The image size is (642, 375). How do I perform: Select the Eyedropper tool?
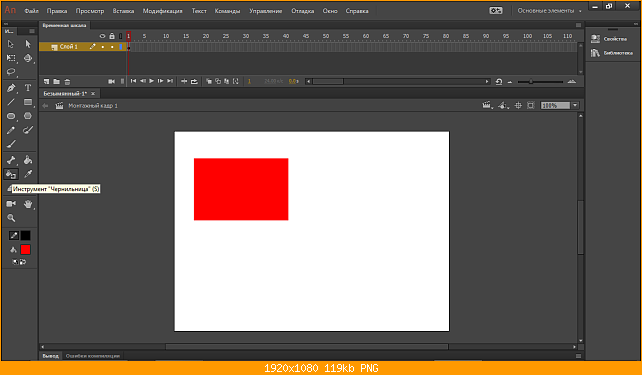point(28,174)
